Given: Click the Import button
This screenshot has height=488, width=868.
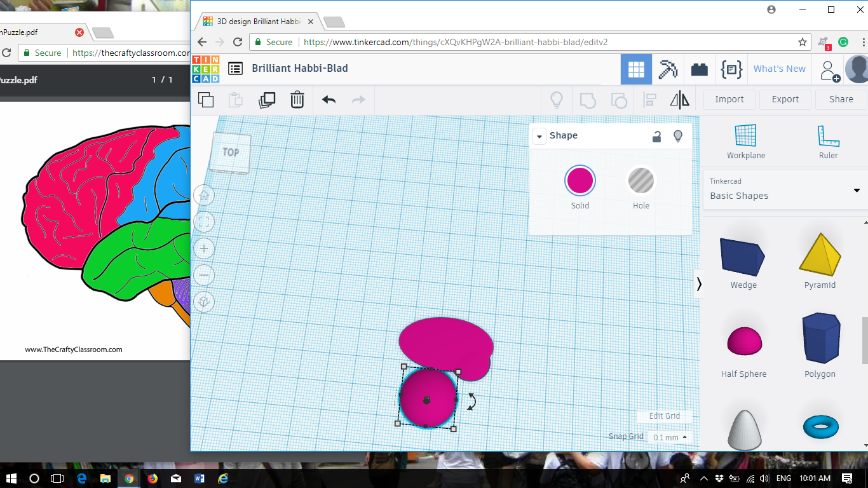Looking at the screenshot, I should [729, 100].
